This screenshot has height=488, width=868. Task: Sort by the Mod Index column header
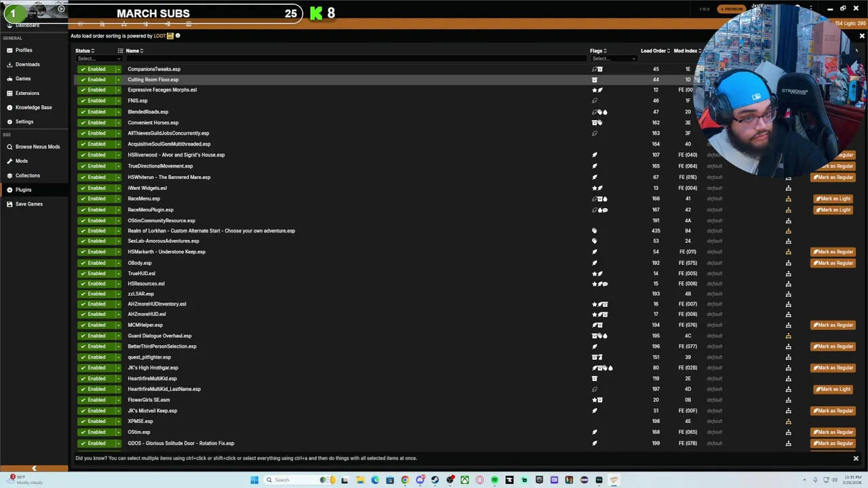tap(687, 51)
